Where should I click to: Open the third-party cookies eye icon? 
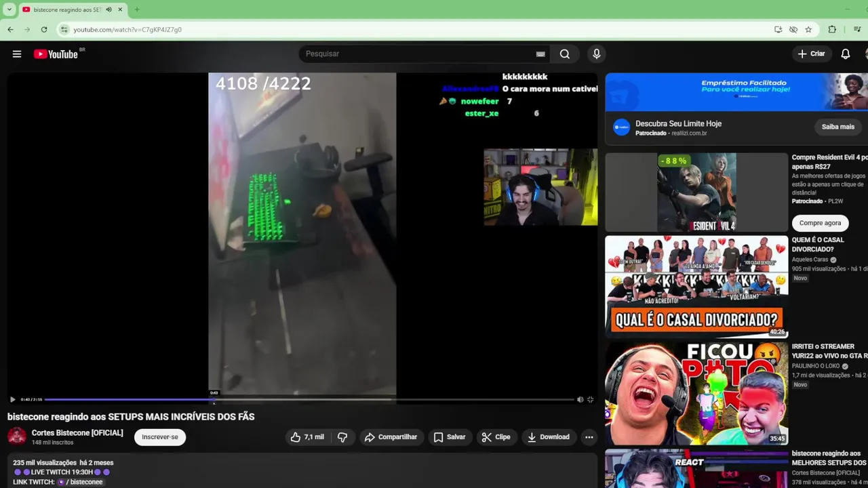coord(793,29)
